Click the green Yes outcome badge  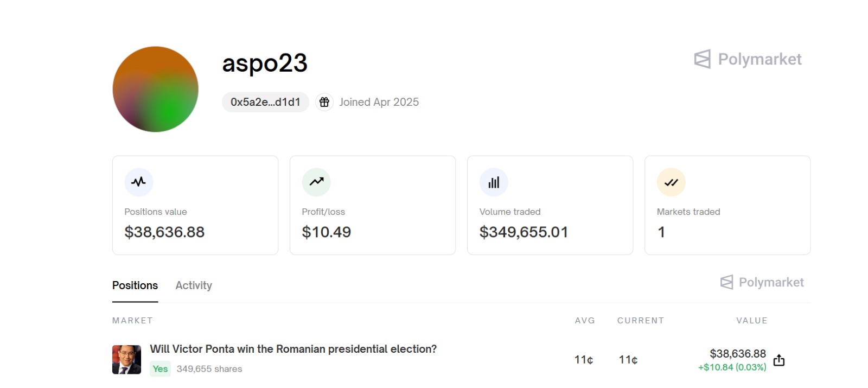click(160, 368)
